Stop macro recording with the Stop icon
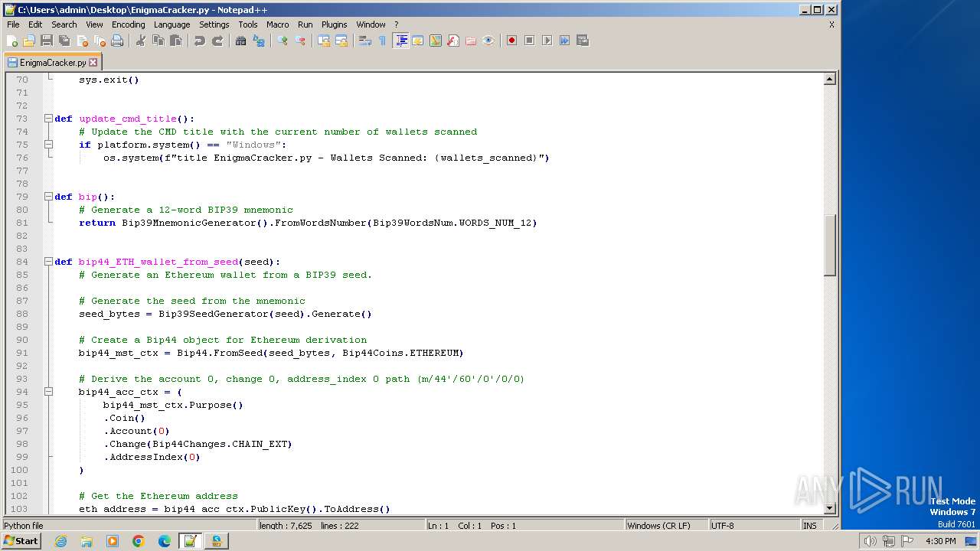 pyautogui.click(x=529, y=41)
